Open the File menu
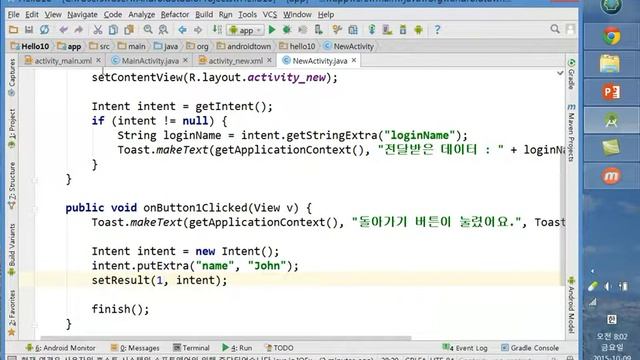The width and height of the screenshot is (640, 360). coord(13,14)
